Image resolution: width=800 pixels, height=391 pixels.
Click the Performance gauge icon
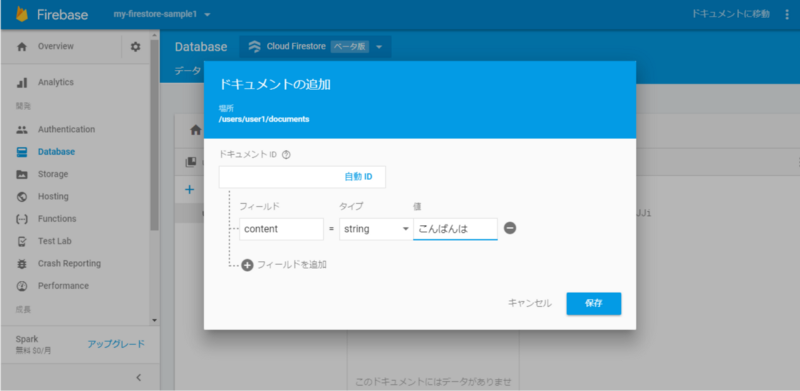[21, 286]
